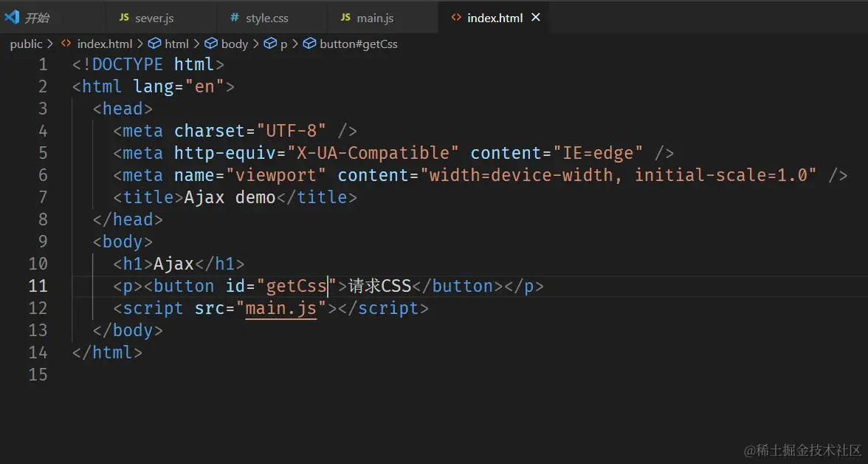Open the public folder breadcrumb
868x464 pixels.
pyautogui.click(x=26, y=44)
